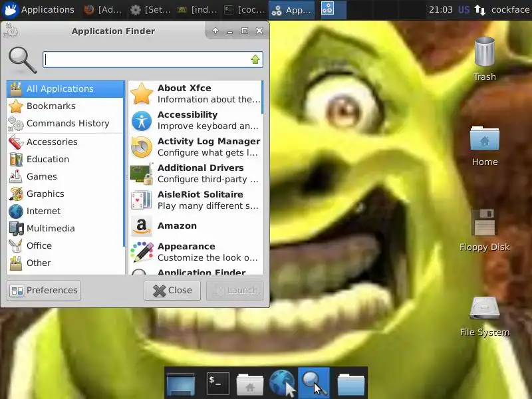Click the About Xfce star icon

click(142, 94)
